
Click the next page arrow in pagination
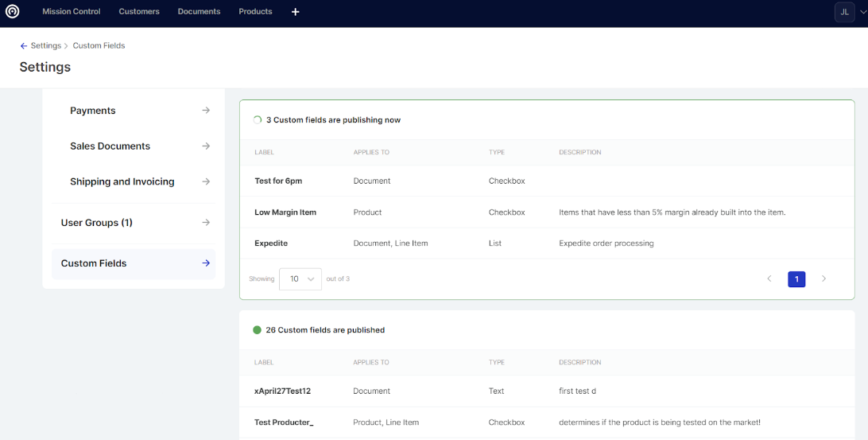pos(823,279)
